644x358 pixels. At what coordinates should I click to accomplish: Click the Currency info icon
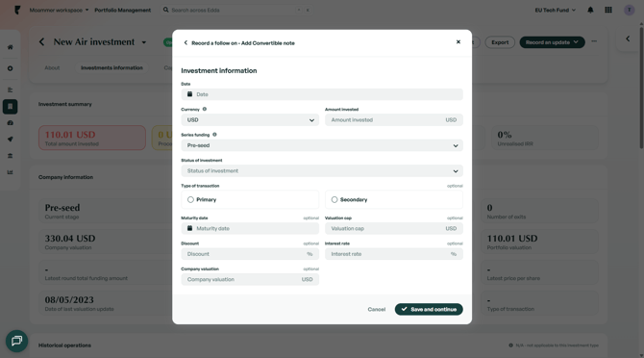(205, 110)
